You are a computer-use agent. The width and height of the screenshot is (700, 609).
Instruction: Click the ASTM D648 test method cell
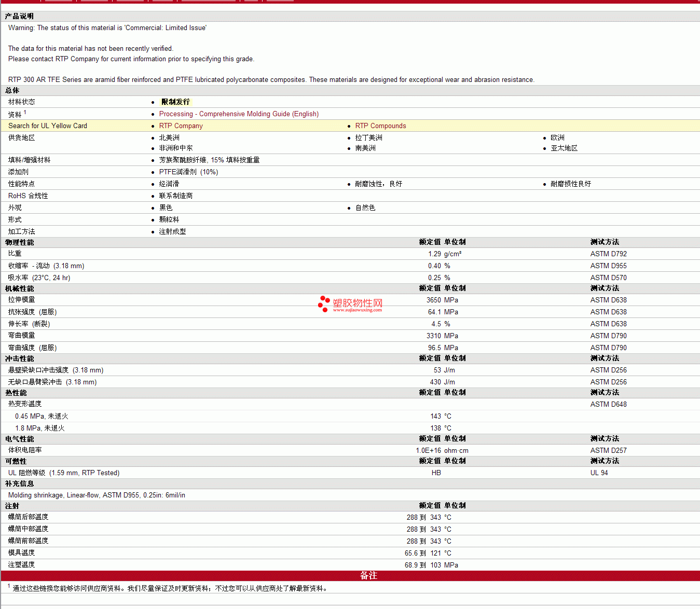pyautogui.click(x=608, y=404)
